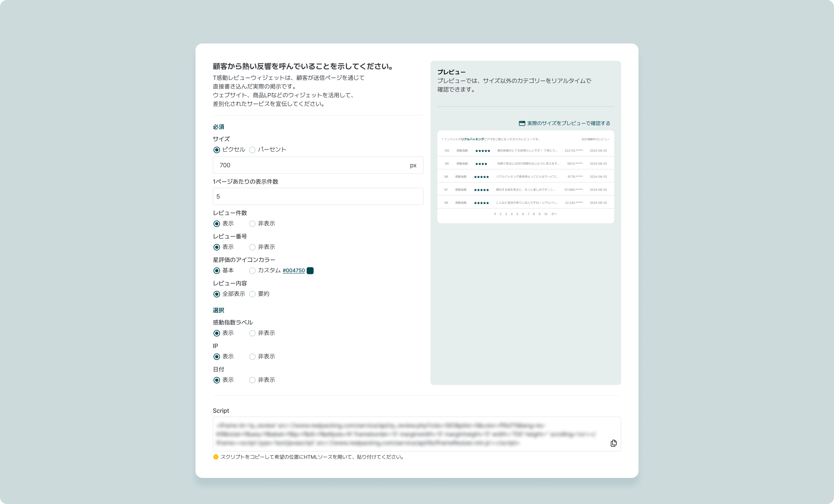Click the yellow warning icon below Script
This screenshot has width=834, height=504.
pos(216,457)
